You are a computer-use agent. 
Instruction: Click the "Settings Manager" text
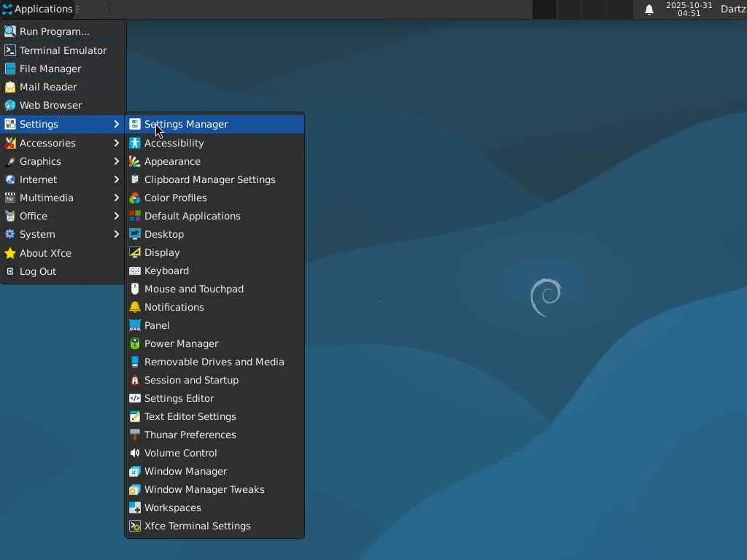pos(186,124)
